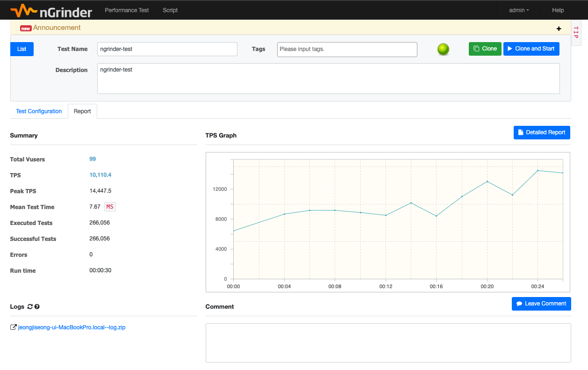Switch to the Test Configuration tab
The height and width of the screenshot is (370, 588).
pos(39,111)
